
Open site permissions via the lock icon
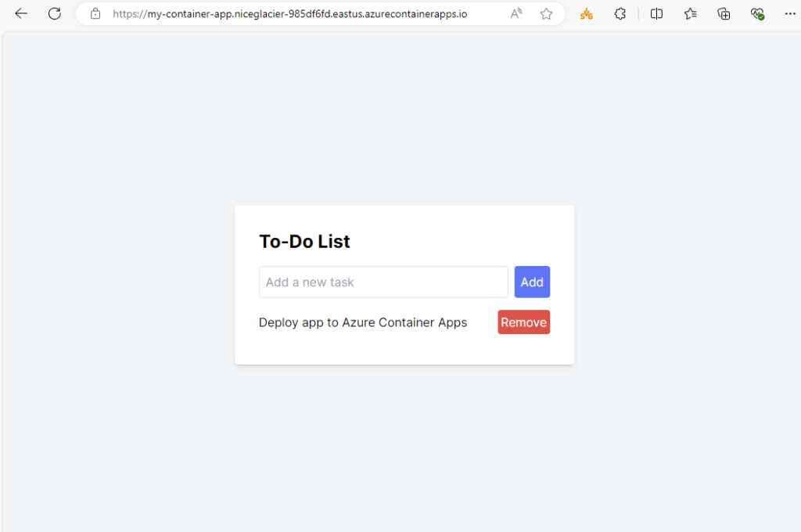pyautogui.click(x=95, y=13)
